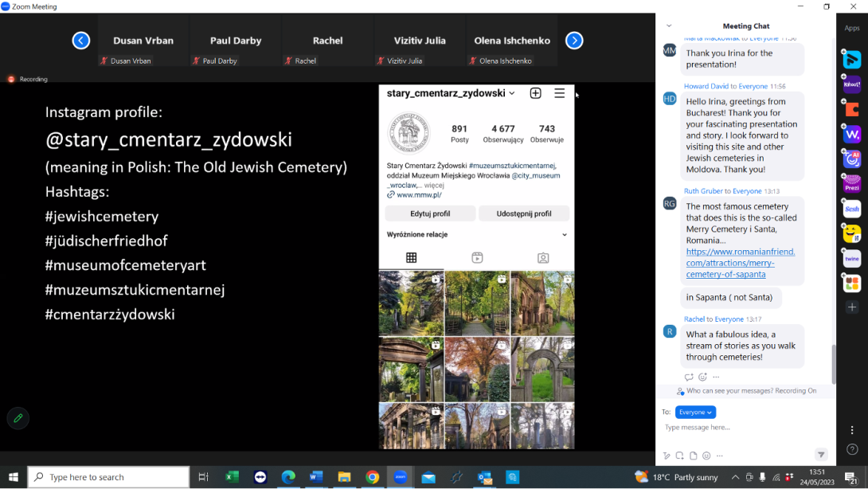Open the Instagram profile logo picture
868x489 pixels.
point(409,133)
